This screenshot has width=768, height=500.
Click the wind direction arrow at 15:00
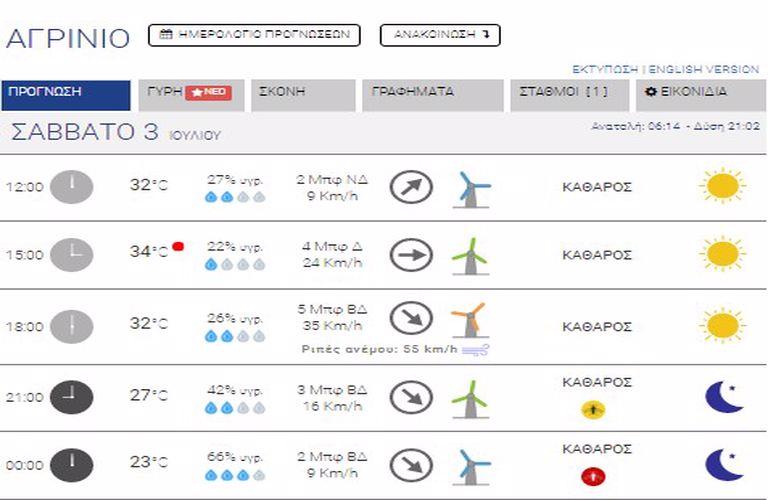pyautogui.click(x=410, y=255)
